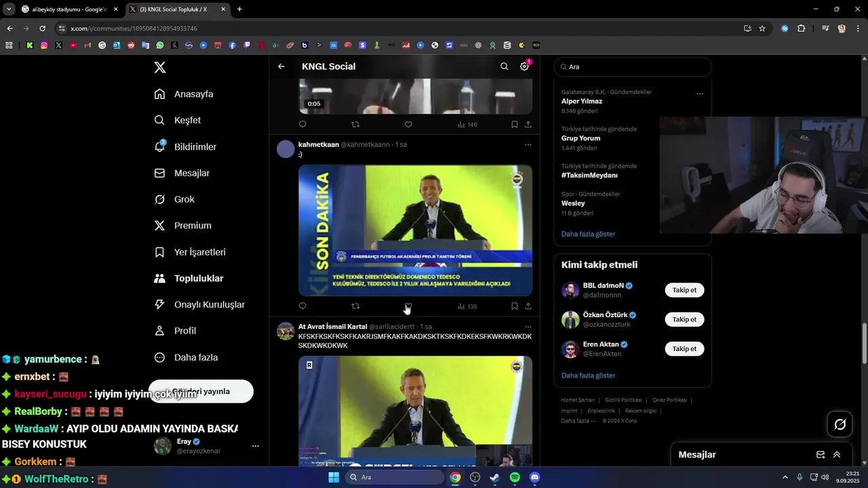Open Windows Start menu
This screenshot has height=488, width=868.
coord(334,477)
